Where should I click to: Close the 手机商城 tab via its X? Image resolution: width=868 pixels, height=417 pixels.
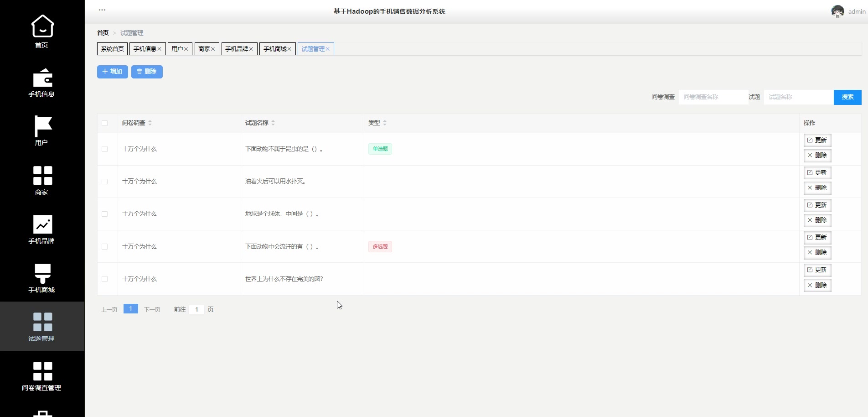[289, 49]
